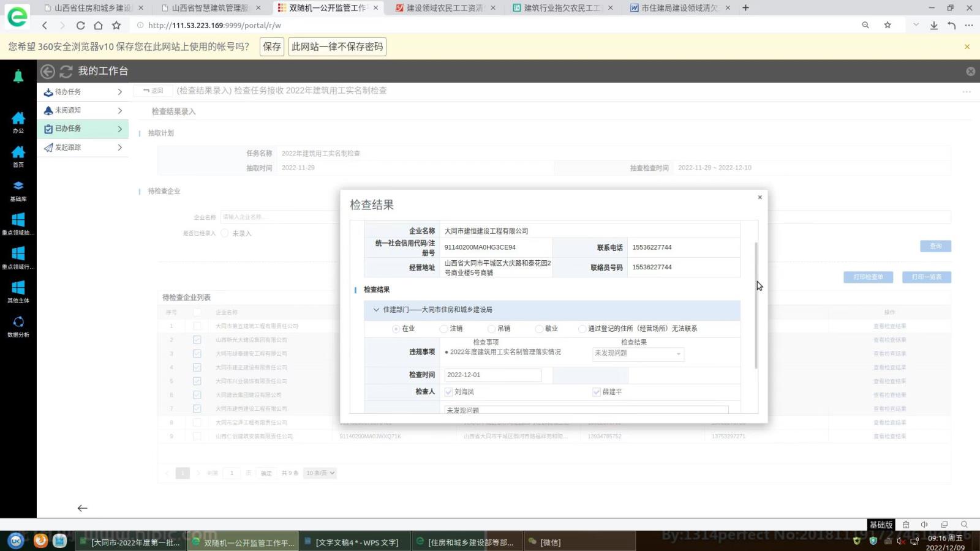The height and width of the screenshot is (551, 980).
Task: Click the green notification bell icon
Action: (x=18, y=76)
